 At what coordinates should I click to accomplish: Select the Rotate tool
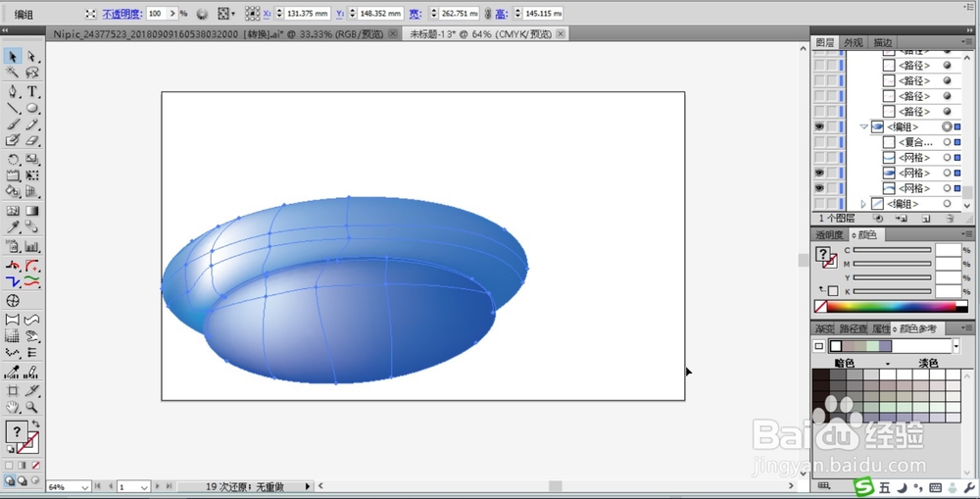13,160
